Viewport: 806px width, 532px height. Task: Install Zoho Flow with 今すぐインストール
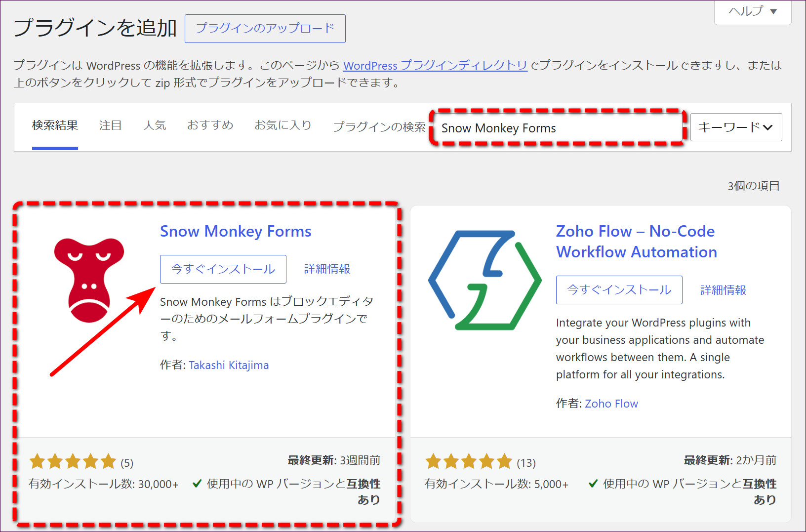(x=619, y=290)
